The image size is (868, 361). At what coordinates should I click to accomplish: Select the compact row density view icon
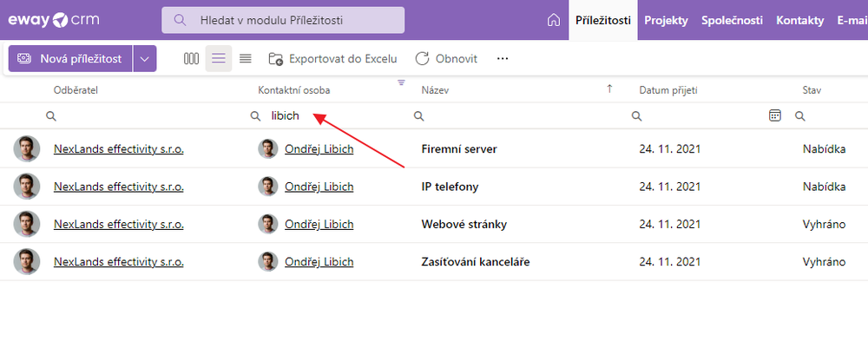(x=246, y=59)
